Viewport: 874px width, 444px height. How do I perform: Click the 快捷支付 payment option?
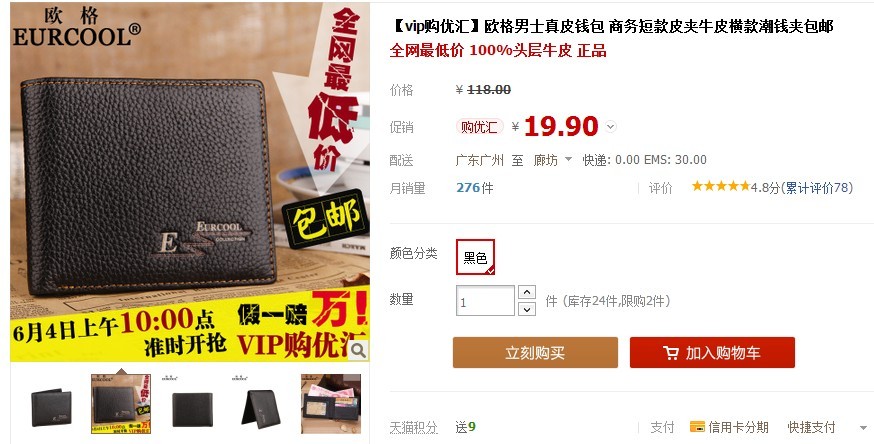811,427
